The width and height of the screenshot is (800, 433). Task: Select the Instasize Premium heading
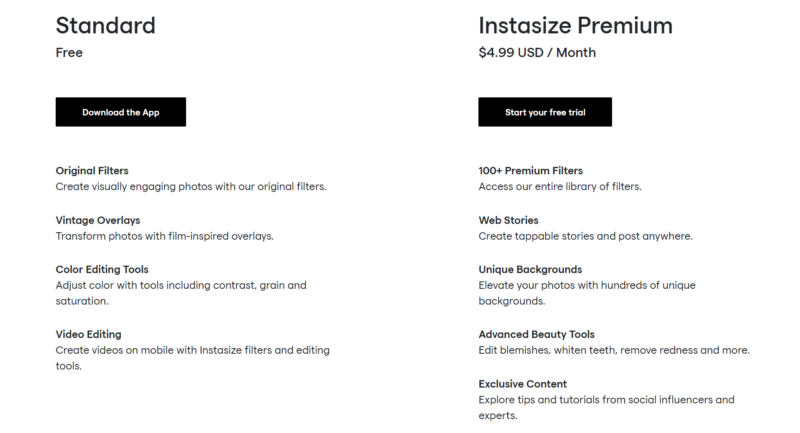pos(576,26)
